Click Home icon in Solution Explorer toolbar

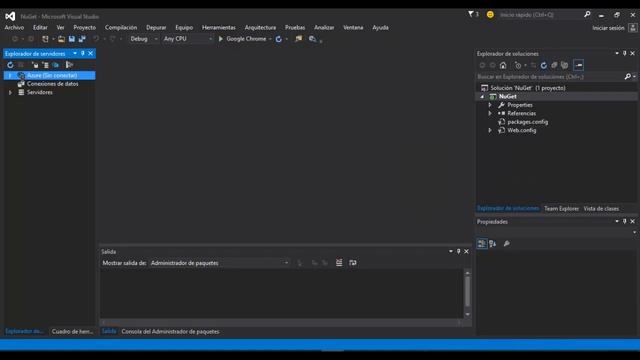point(503,65)
